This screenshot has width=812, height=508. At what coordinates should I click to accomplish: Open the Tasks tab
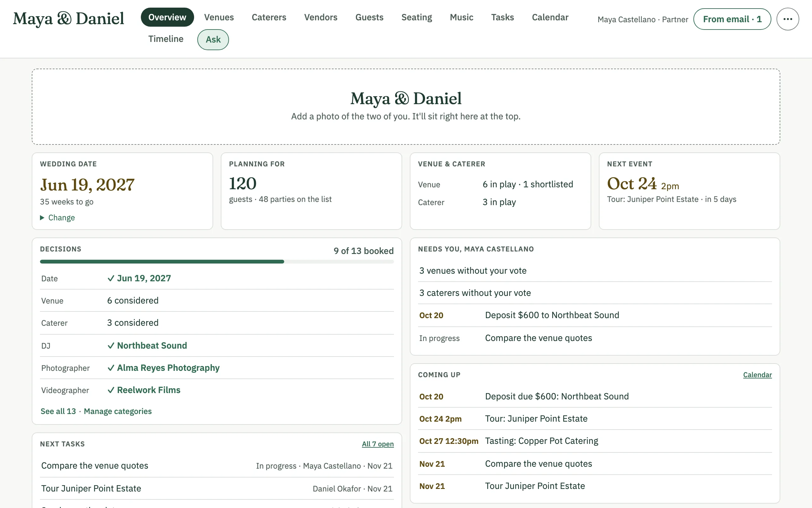(502, 17)
